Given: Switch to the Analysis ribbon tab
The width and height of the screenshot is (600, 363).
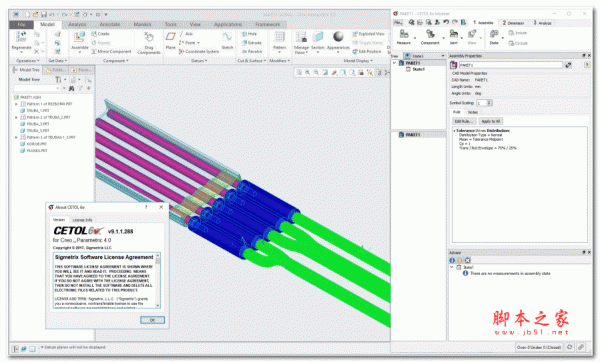Looking at the screenshot, I should [x=77, y=24].
